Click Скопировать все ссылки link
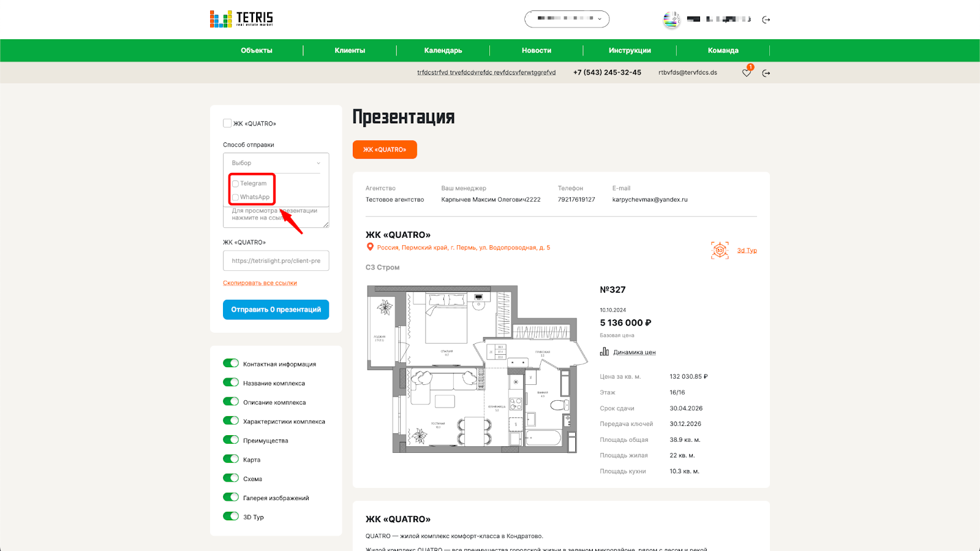The width and height of the screenshot is (980, 551). [x=260, y=283]
